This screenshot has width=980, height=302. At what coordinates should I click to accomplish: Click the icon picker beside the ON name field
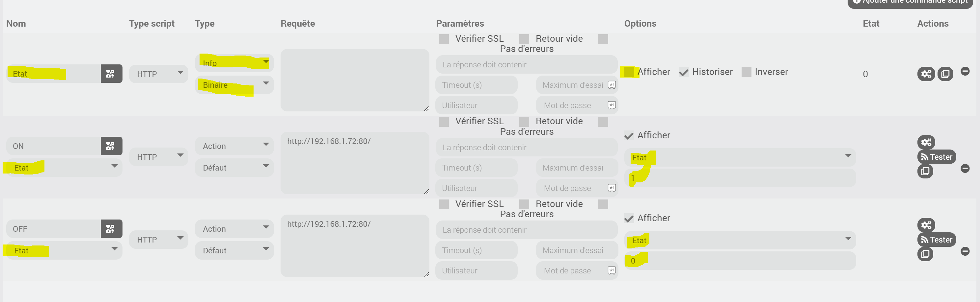coord(111,146)
